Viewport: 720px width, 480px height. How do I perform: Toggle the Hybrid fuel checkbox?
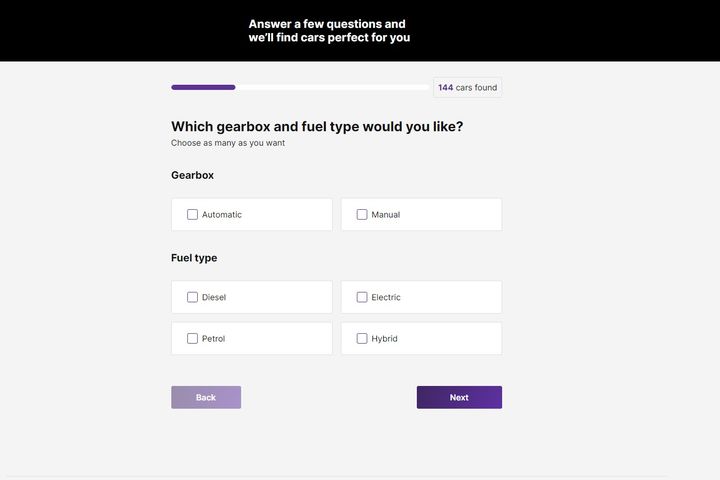tap(362, 339)
